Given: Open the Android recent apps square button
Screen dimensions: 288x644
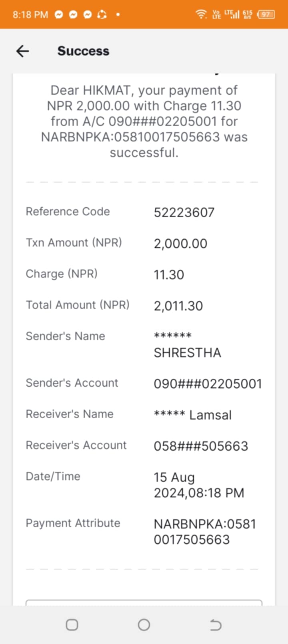Looking at the screenshot, I should coord(72,624).
